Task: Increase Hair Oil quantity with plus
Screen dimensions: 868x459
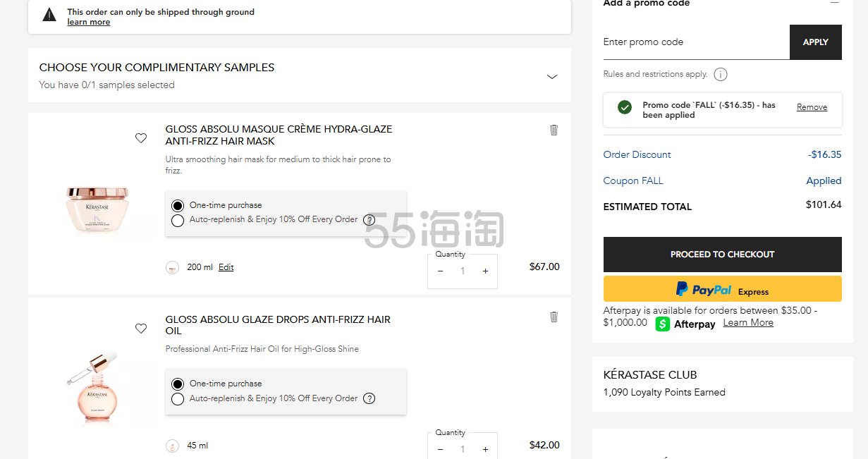Action: [x=485, y=450]
